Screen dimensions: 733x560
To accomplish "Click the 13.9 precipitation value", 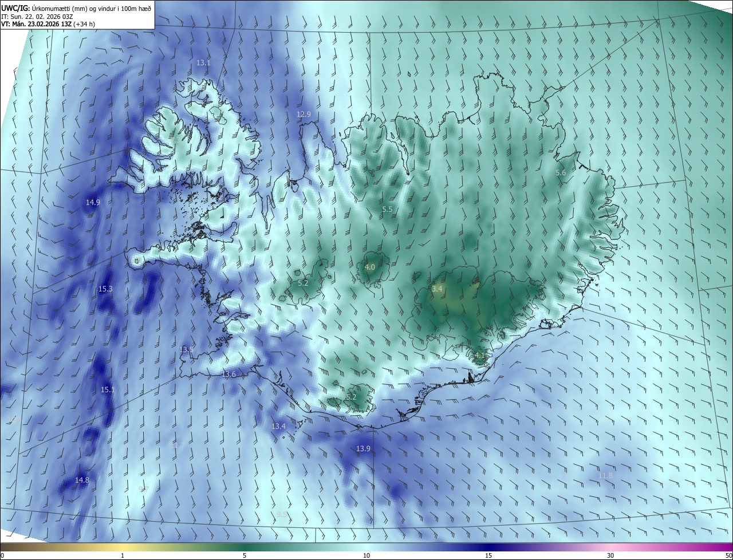I will [363, 448].
